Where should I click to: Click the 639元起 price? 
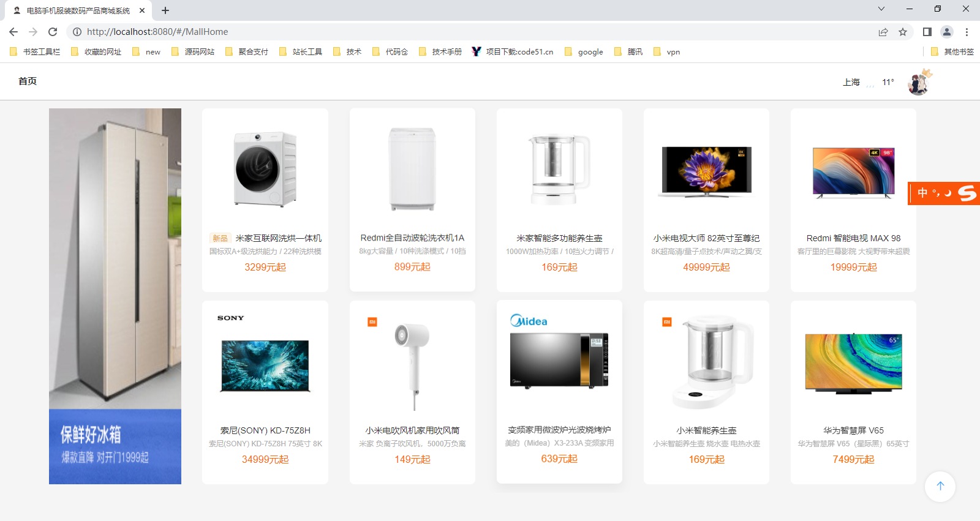[x=559, y=459]
